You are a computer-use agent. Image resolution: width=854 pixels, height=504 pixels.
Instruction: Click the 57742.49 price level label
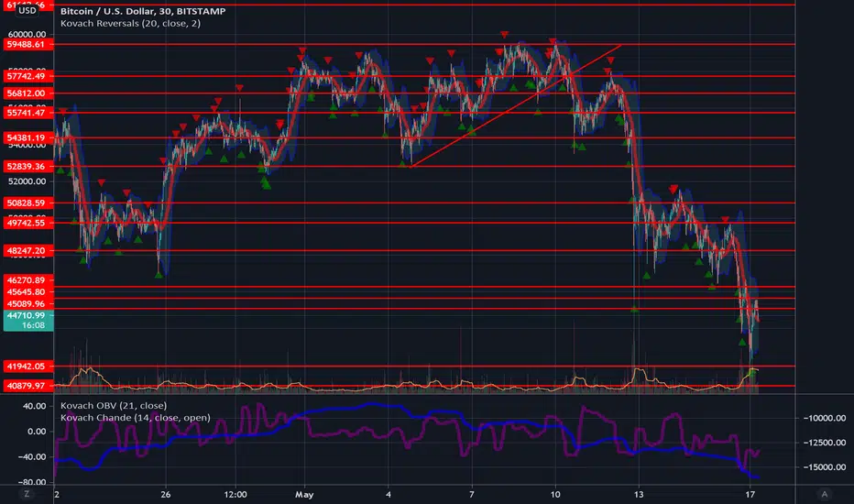(27, 76)
